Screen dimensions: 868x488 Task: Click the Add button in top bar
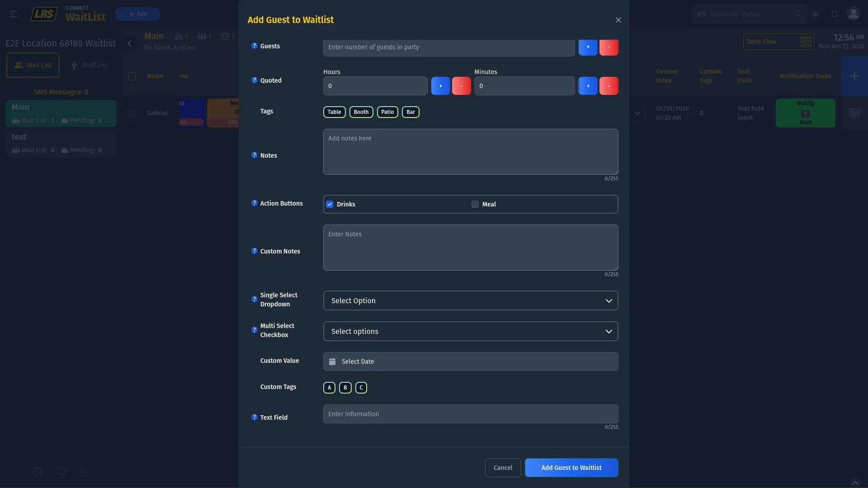(137, 14)
